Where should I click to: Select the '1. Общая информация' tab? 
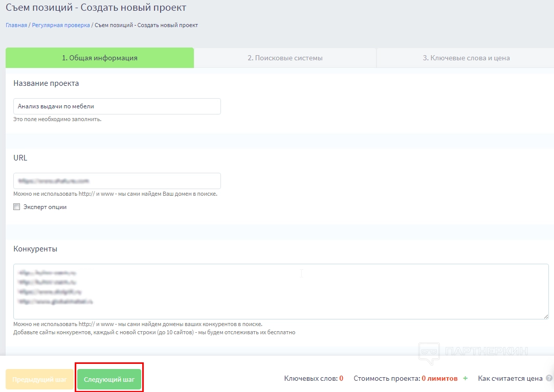pyautogui.click(x=100, y=58)
